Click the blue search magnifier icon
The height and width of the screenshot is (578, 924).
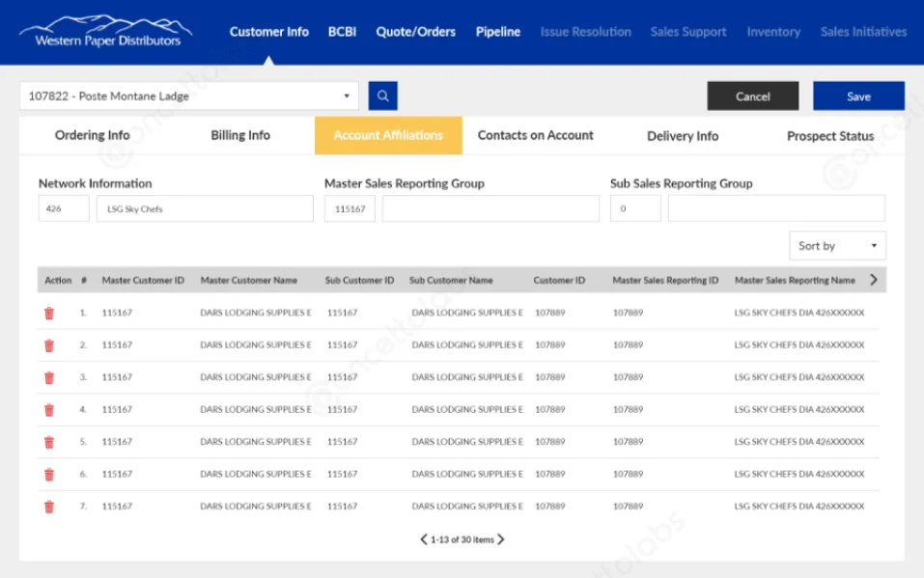click(384, 96)
